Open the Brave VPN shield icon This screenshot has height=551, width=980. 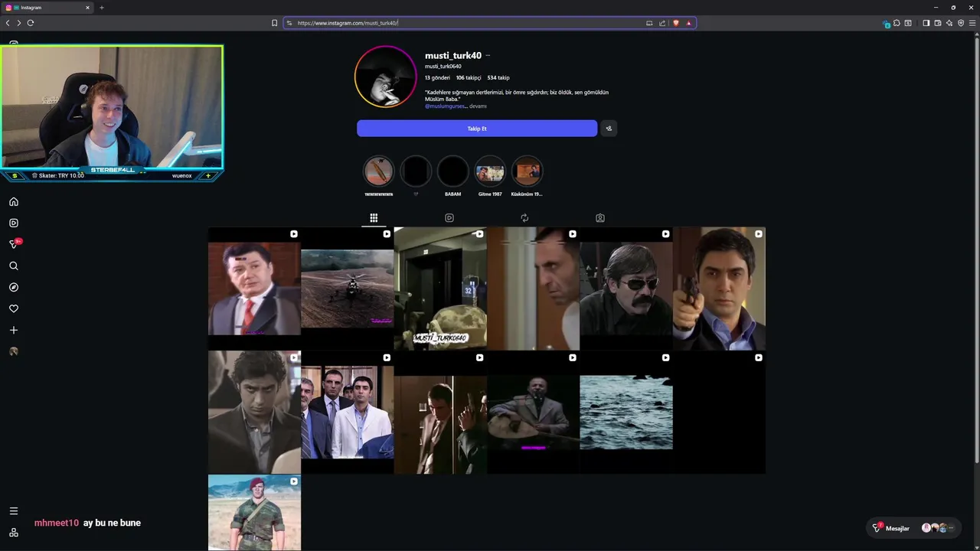961,23
